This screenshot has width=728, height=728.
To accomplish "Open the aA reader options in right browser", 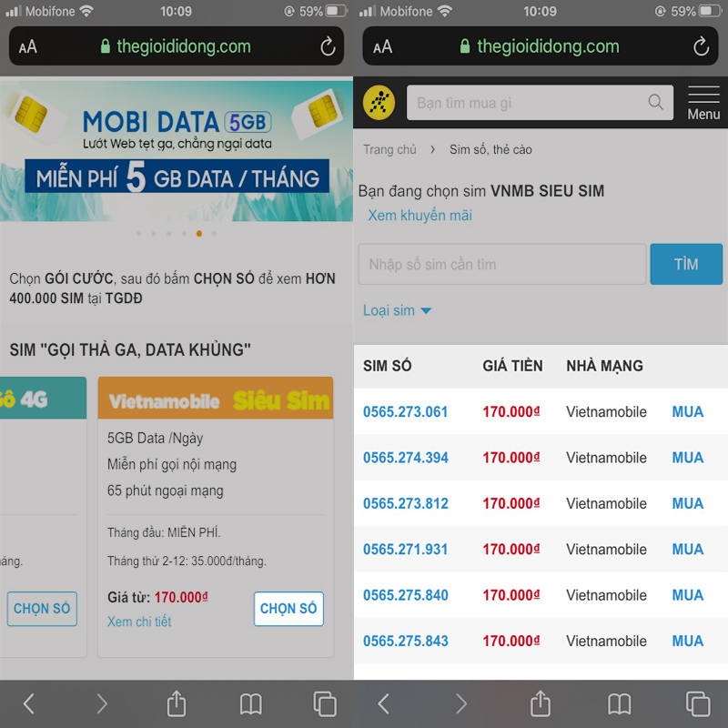I will click(x=382, y=47).
